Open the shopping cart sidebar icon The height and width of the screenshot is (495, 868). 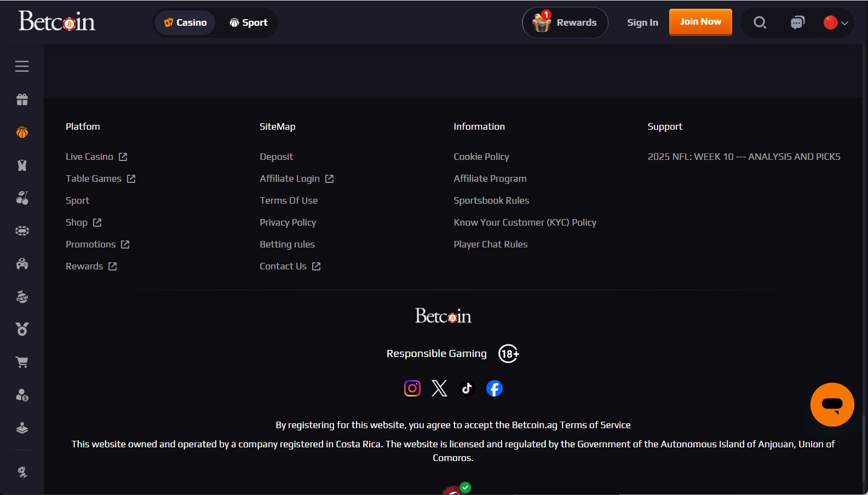22,362
